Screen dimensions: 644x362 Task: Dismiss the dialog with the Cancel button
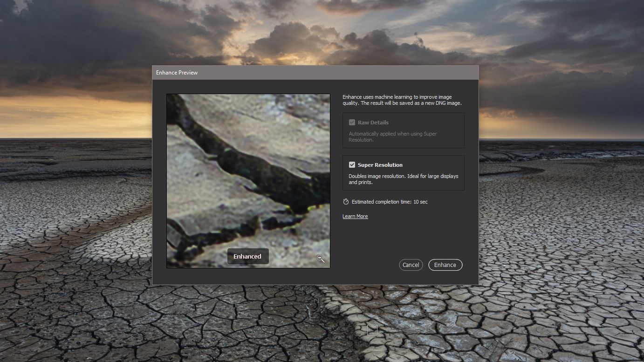[411, 265]
